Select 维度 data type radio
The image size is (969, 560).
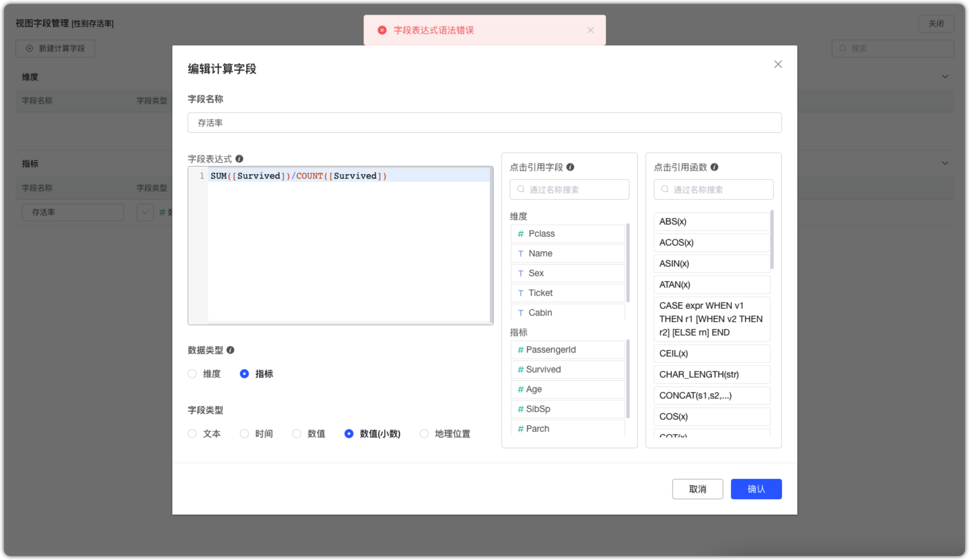pos(192,374)
